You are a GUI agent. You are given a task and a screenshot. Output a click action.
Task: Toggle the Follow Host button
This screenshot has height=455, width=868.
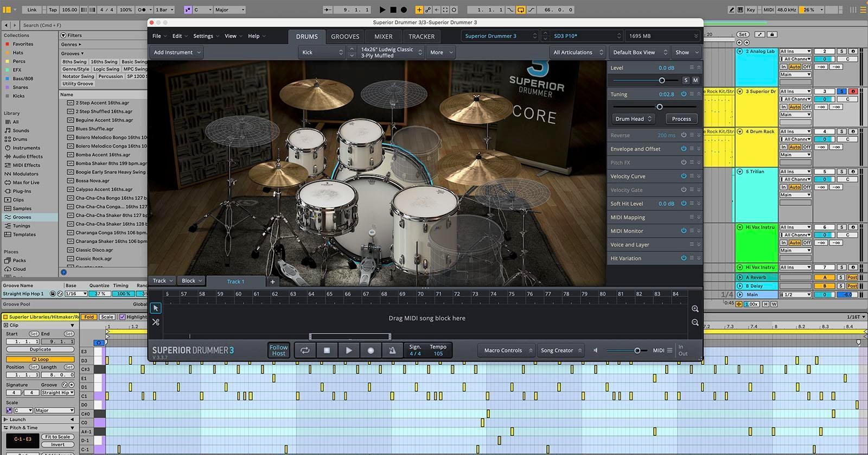coord(279,350)
